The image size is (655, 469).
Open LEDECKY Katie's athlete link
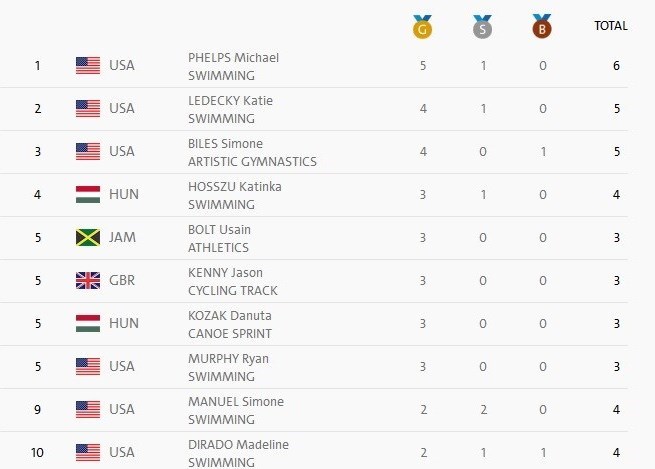point(230,101)
